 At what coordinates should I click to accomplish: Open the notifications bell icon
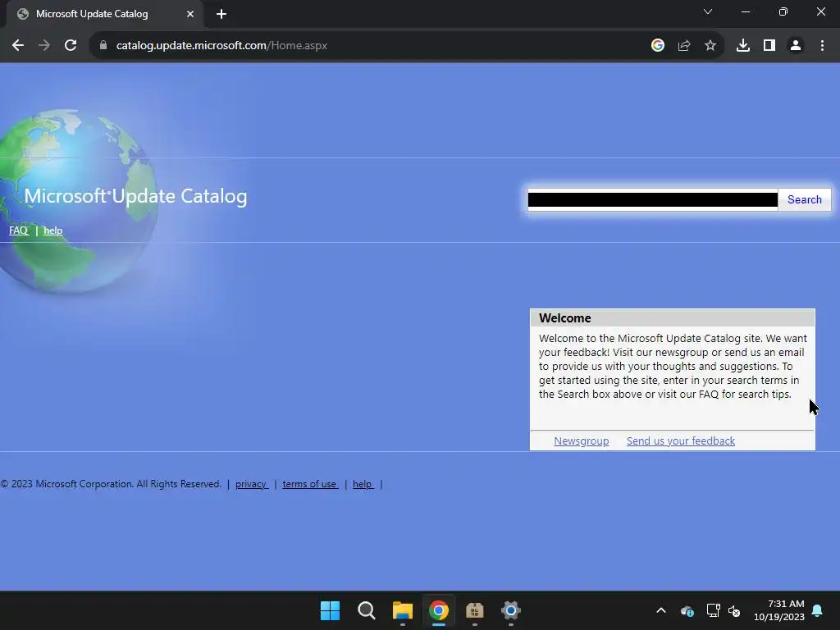point(818,610)
